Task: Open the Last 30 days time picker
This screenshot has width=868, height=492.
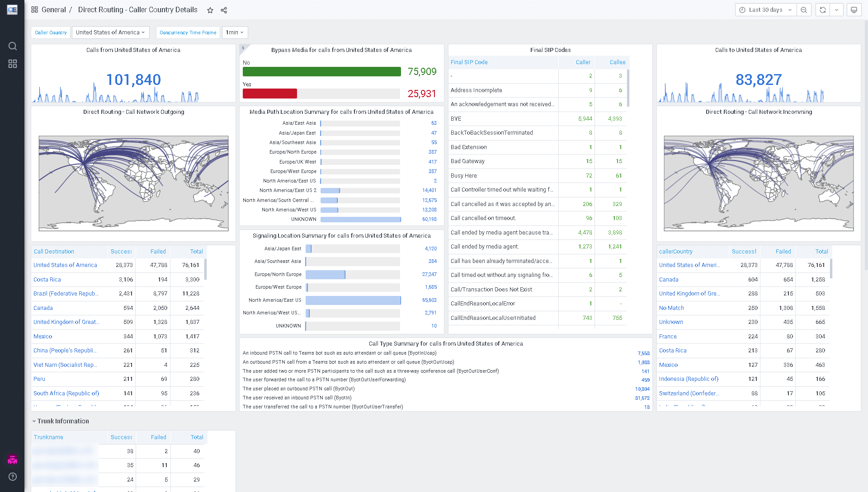Action: click(x=766, y=10)
